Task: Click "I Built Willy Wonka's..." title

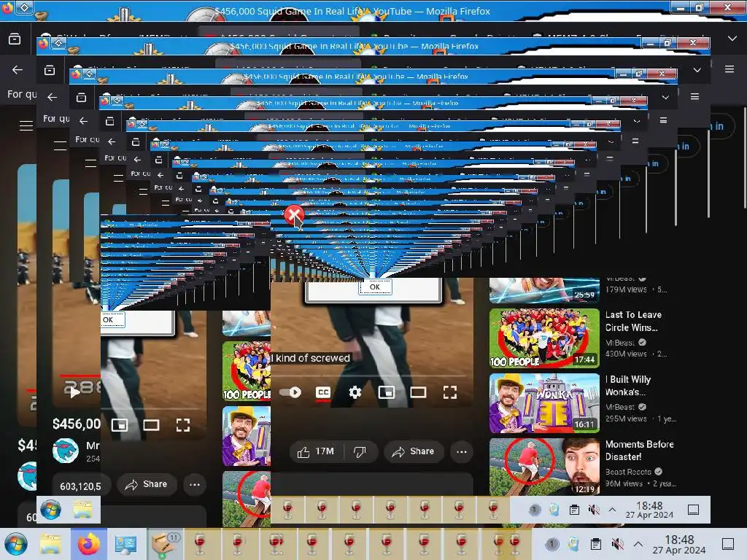Action: click(x=628, y=386)
